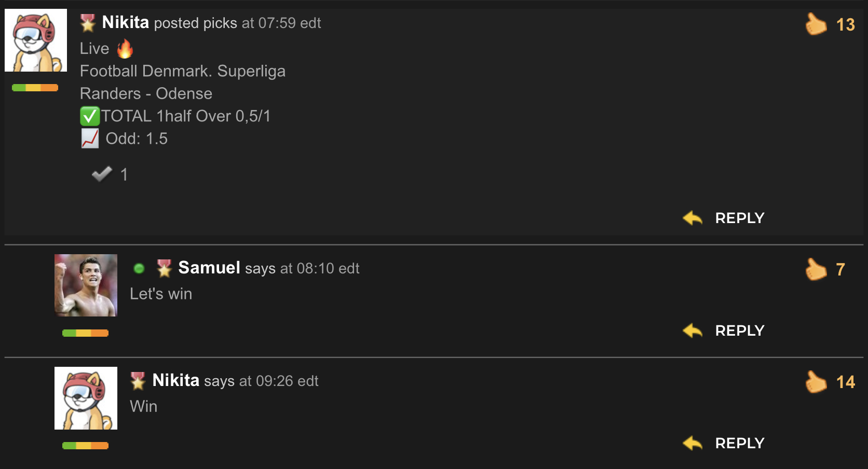Click the medal badge next to Samuel's name

[164, 268]
